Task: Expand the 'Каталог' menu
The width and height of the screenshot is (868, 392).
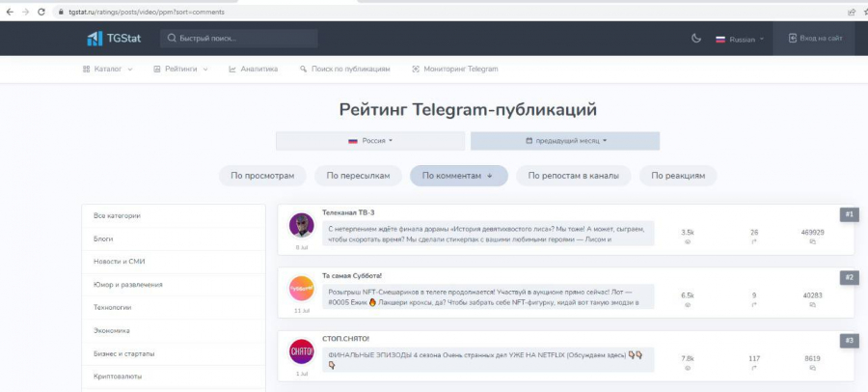Action: tap(108, 70)
